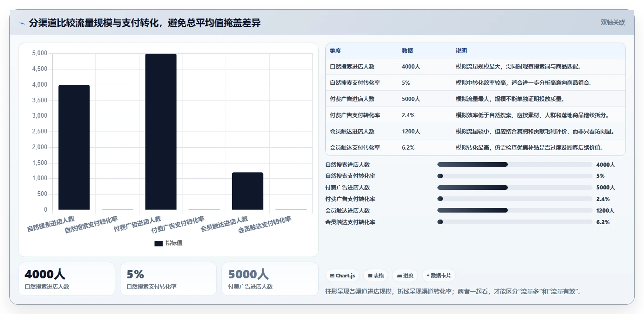Click the 付费广告进店人数 progress bar showing 5000人
The height and width of the screenshot is (314, 644).
pos(515,188)
